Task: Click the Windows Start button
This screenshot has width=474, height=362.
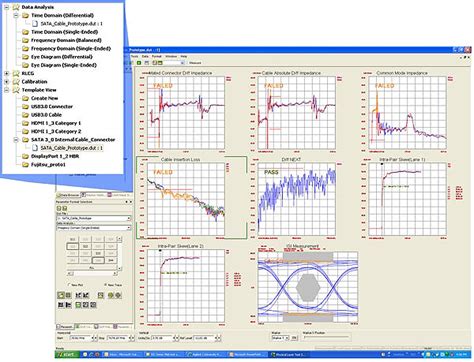Action: click(67, 354)
